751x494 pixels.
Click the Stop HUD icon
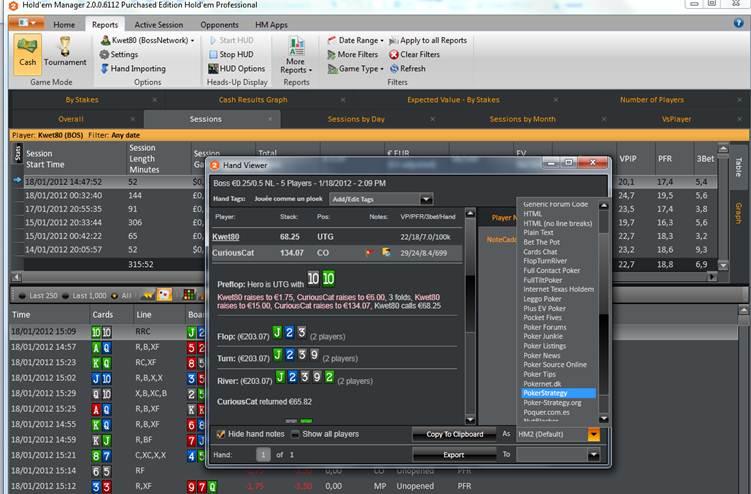pyautogui.click(x=213, y=55)
